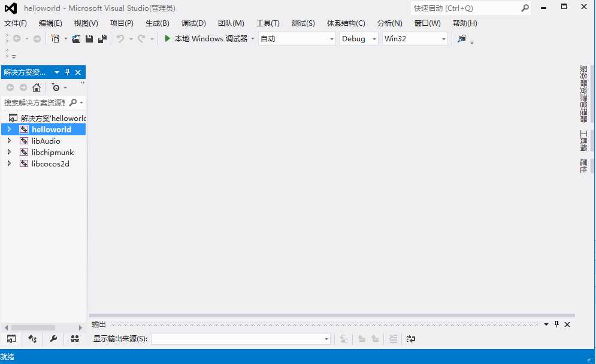Click the find in files toolbar icon
This screenshot has height=364, width=596.
(x=461, y=38)
